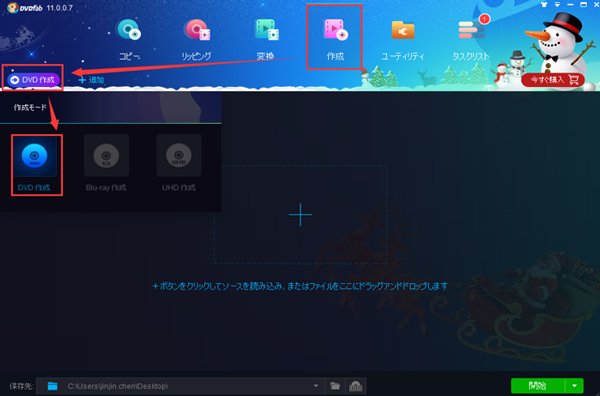Click the red notification badge on タスクリスト
The image size is (600, 396).
click(x=484, y=18)
